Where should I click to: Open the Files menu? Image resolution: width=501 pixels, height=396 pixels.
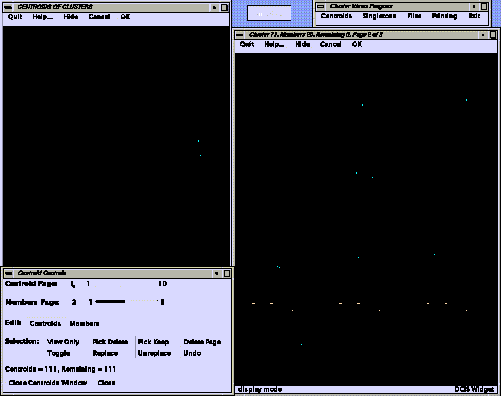(x=414, y=16)
